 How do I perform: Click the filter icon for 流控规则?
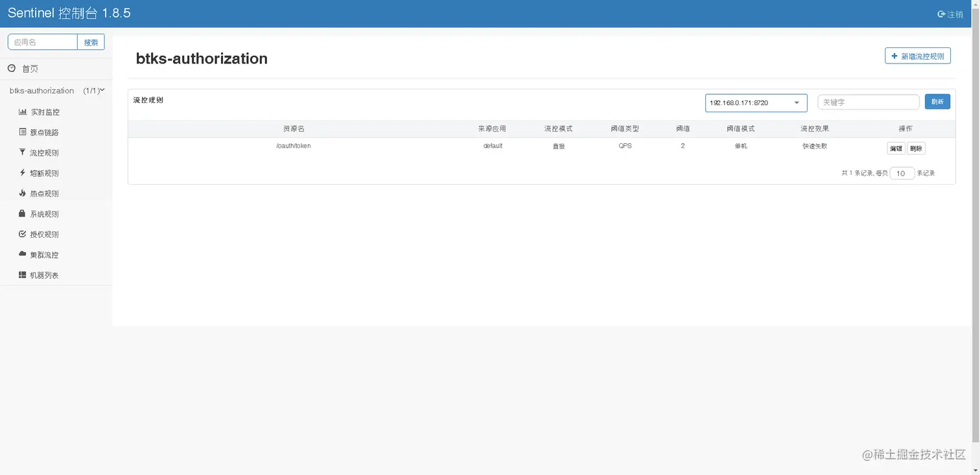pyautogui.click(x=23, y=152)
